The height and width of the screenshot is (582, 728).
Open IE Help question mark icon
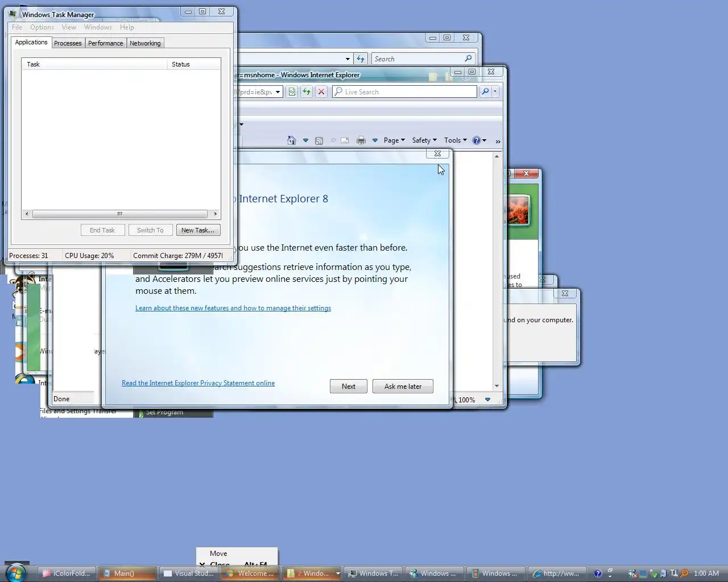pyautogui.click(x=477, y=140)
